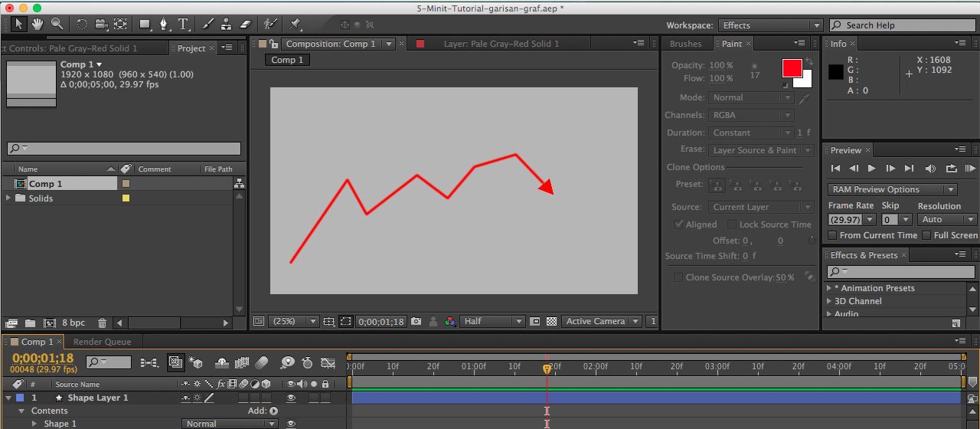Create a new composition from Project panel
This screenshot has width=980, height=429.
click(x=50, y=323)
